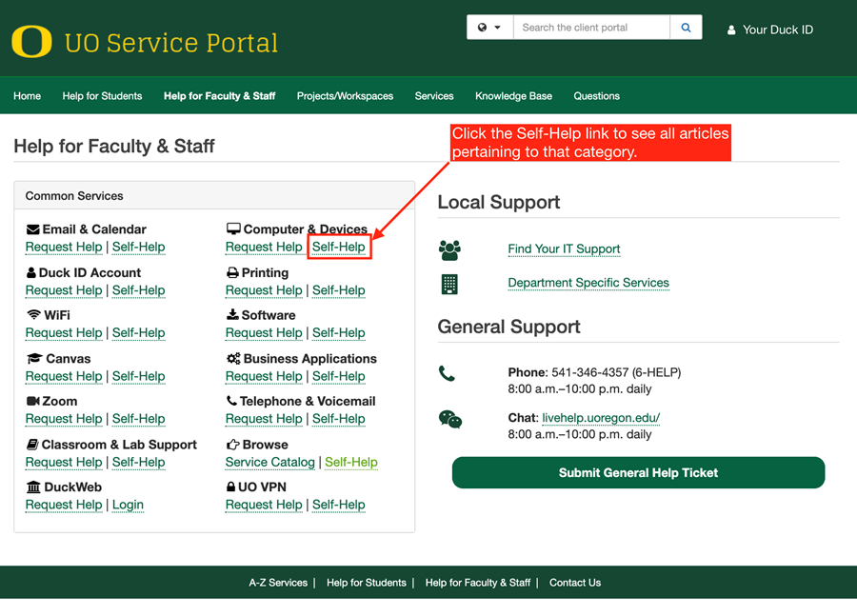Click the pointing hand Browse icon
This screenshot has width=857, height=616.
click(x=233, y=445)
